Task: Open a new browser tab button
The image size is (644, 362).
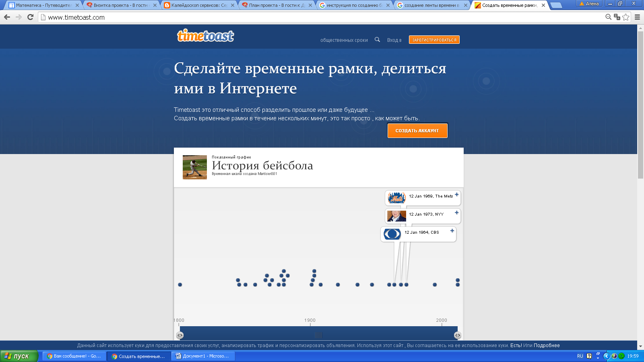Action: 556,5
